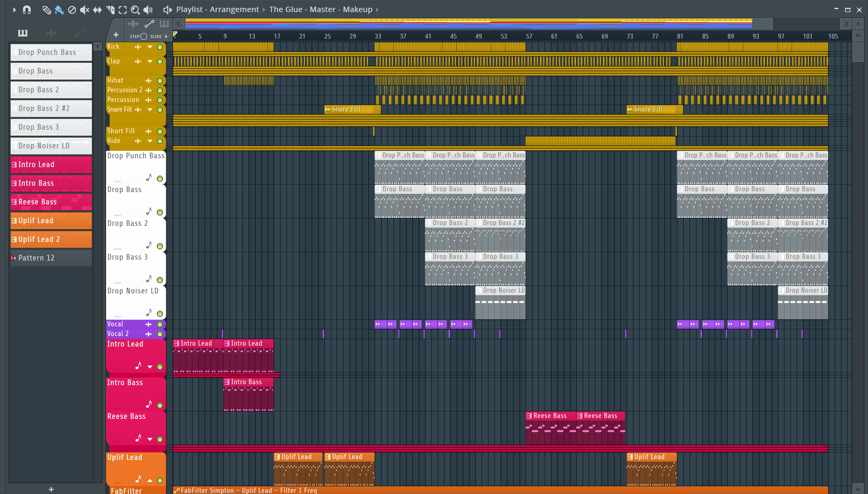The height and width of the screenshot is (494, 868).
Task: Mute the Vocal 2 track
Action: click(x=160, y=334)
